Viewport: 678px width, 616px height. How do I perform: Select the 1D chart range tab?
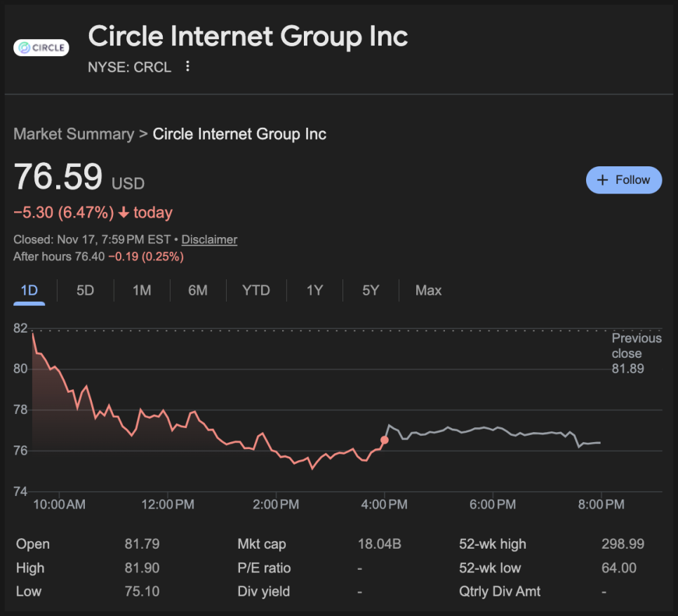tap(29, 290)
